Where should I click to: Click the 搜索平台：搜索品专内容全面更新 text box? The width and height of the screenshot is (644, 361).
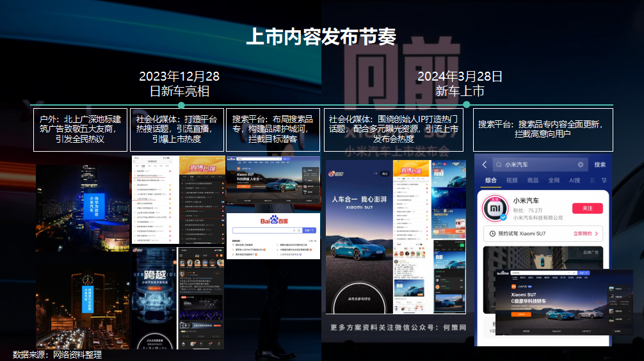click(543, 130)
